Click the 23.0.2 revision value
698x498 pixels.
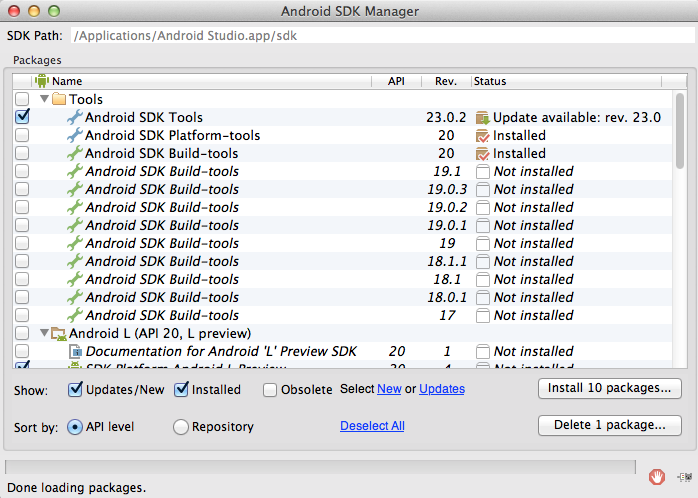click(446, 117)
